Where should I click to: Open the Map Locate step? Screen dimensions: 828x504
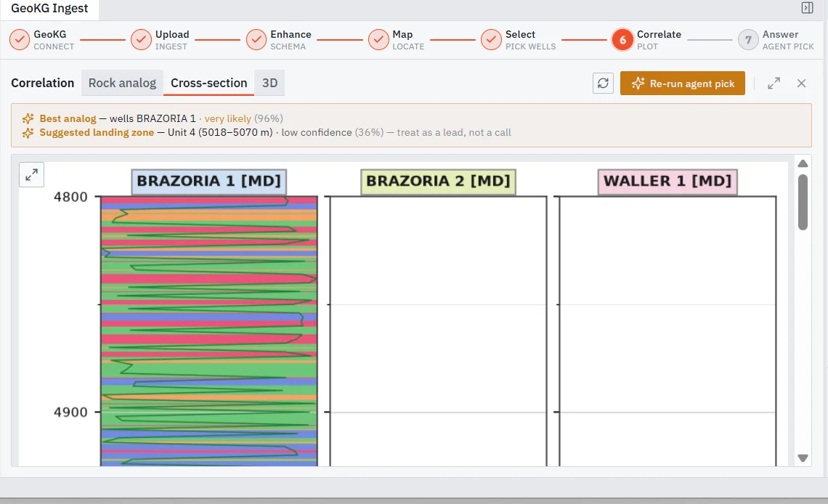(x=397, y=40)
